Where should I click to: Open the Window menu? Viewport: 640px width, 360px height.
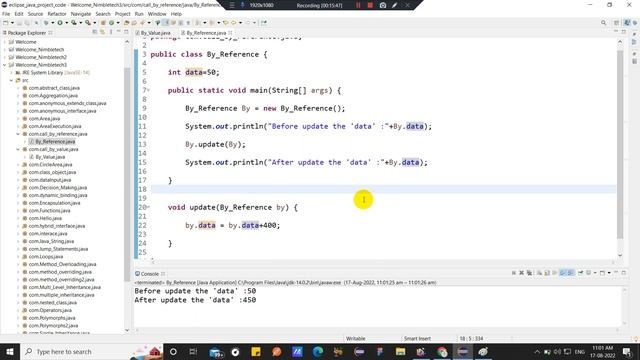[x=157, y=14]
